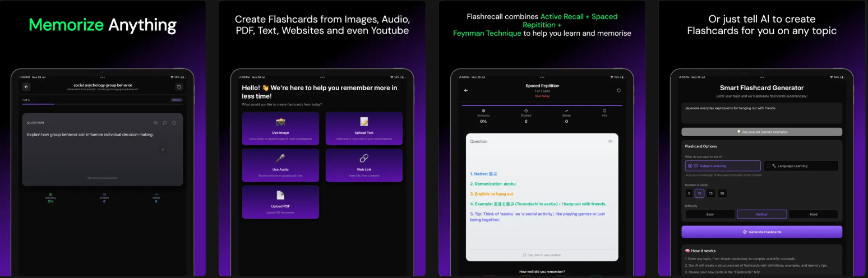Screen dimensions: 868x278
Task: Open comment bubble on group behavior question card
Action: 165,123
